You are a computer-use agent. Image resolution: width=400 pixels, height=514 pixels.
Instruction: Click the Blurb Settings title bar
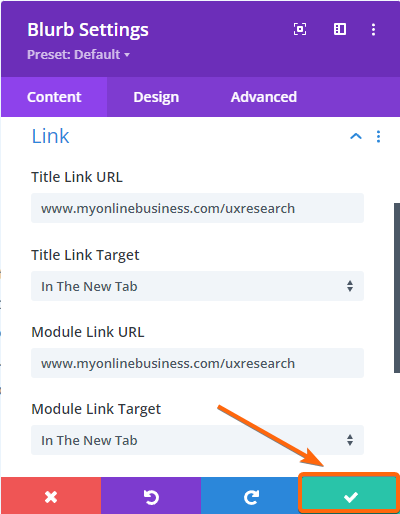tap(200, 39)
